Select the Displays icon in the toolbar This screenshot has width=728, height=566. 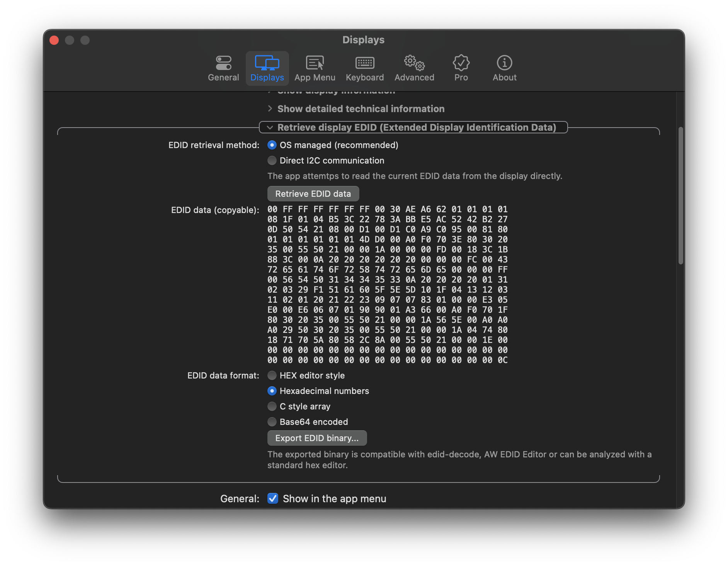tap(267, 68)
